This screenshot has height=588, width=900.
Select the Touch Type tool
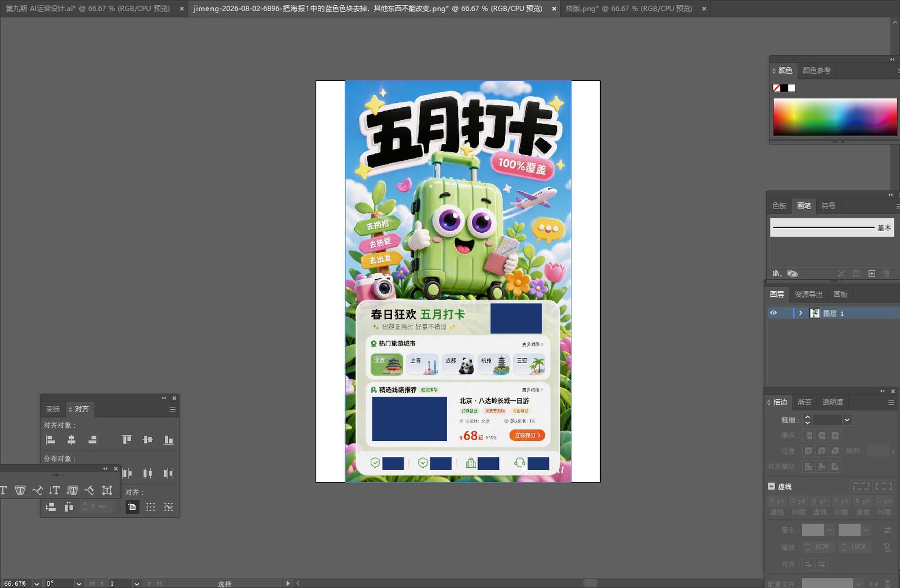tap(107, 490)
